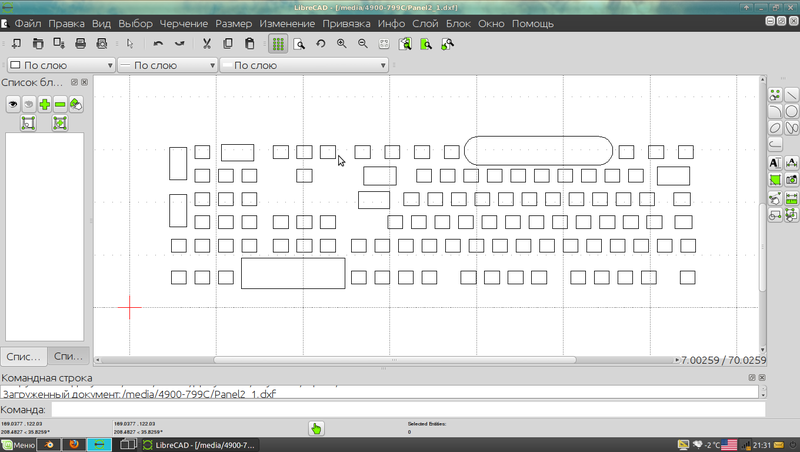Activate the text tool in right toolbar

(775, 162)
